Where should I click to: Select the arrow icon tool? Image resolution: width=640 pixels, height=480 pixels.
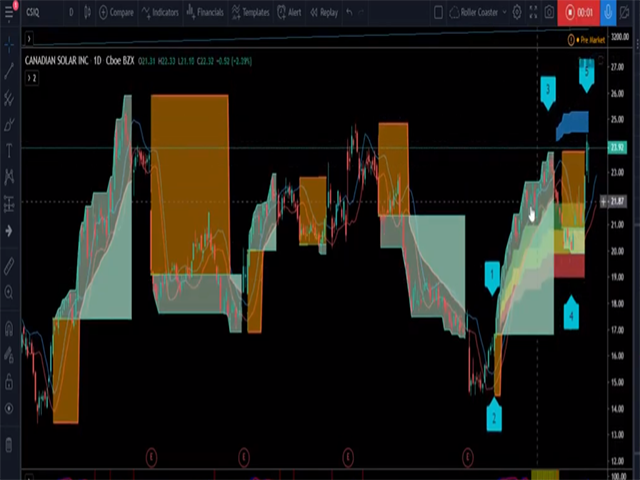point(9,231)
